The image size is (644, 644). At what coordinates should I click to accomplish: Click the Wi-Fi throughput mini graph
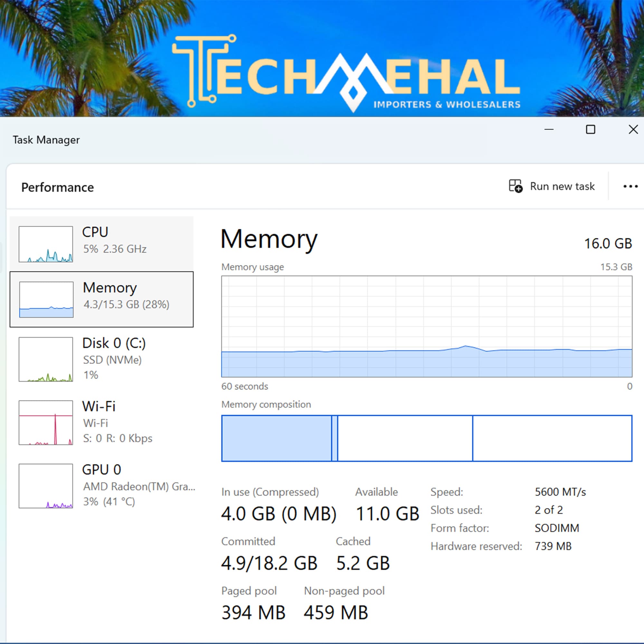pyautogui.click(x=46, y=423)
